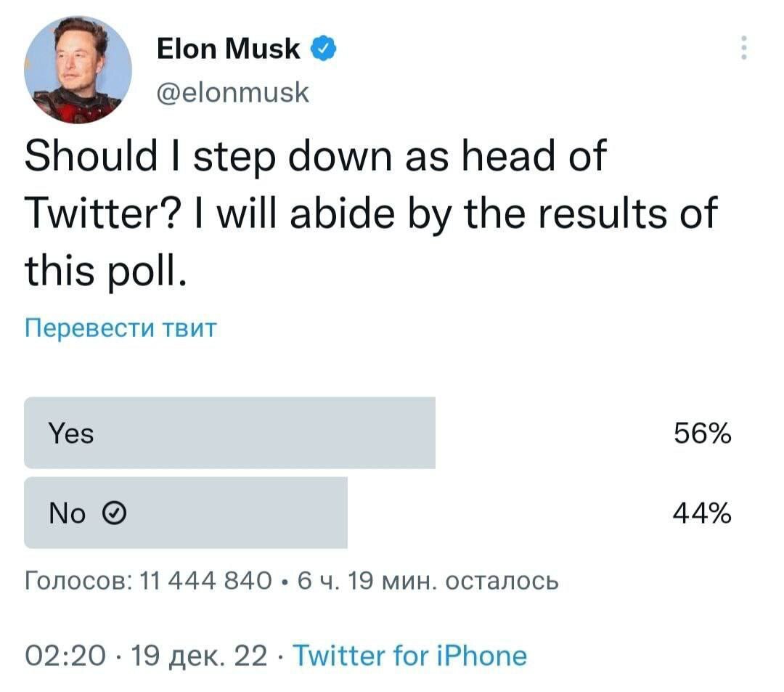Open the 02:20 tweet timestamp
784x692 pixels.
65,656
